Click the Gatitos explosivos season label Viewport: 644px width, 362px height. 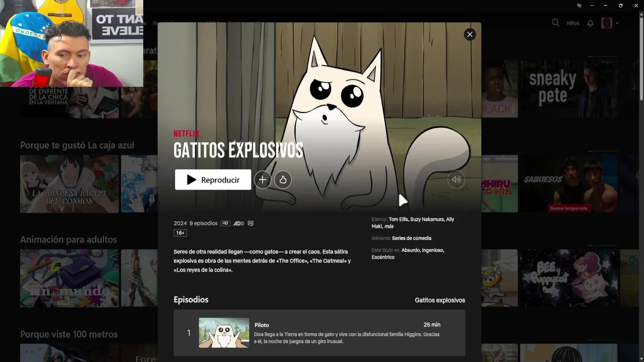(440, 300)
